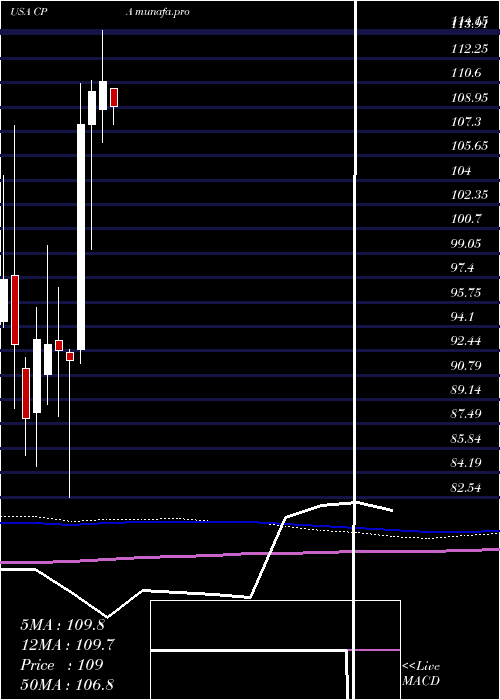Screen dimensions: 500x700
Task: Click the 5MA : 109.8 readout
Action: click(x=62, y=625)
